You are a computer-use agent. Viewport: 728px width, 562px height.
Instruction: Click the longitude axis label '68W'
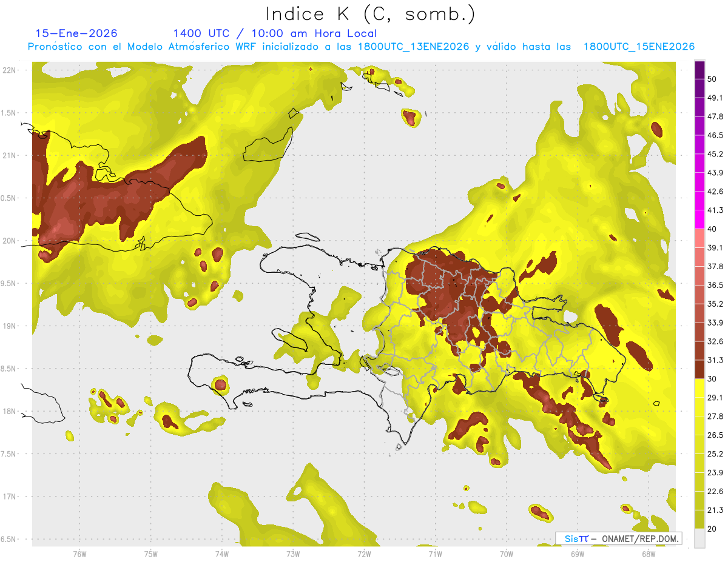pos(648,554)
